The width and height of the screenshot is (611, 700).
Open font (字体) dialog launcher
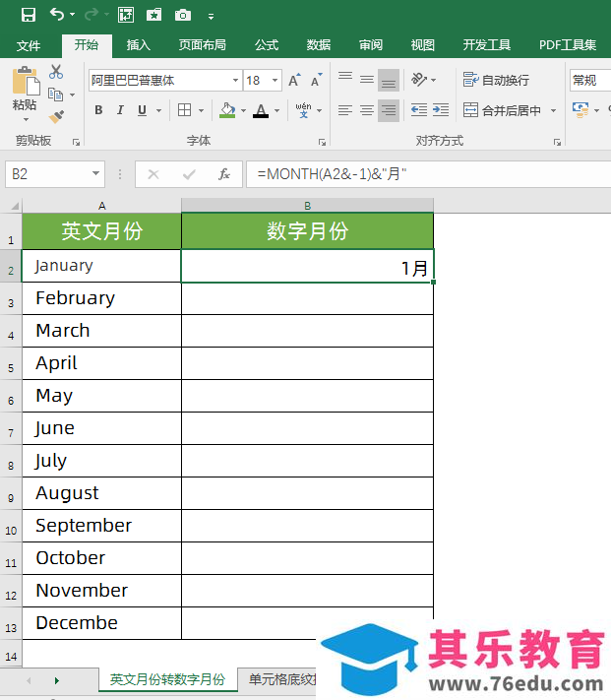tap(322, 142)
